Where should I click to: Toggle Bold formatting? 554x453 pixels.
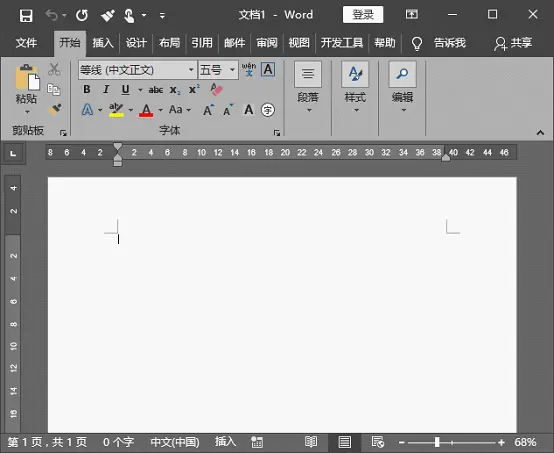point(87,89)
